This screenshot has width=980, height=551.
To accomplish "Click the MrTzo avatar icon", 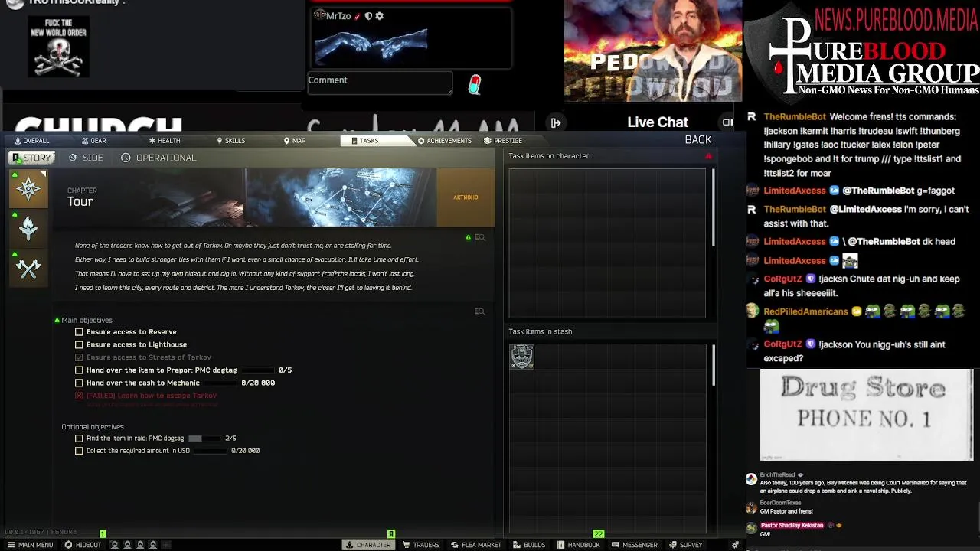I will (319, 15).
